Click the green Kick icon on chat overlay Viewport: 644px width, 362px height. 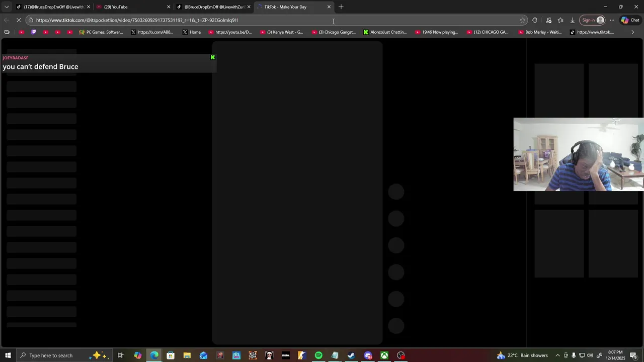pos(213,57)
